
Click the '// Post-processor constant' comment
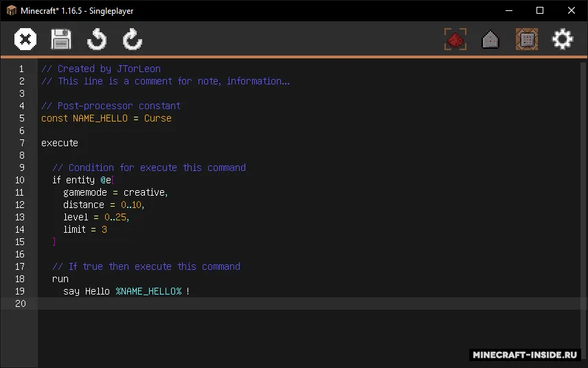coord(111,106)
